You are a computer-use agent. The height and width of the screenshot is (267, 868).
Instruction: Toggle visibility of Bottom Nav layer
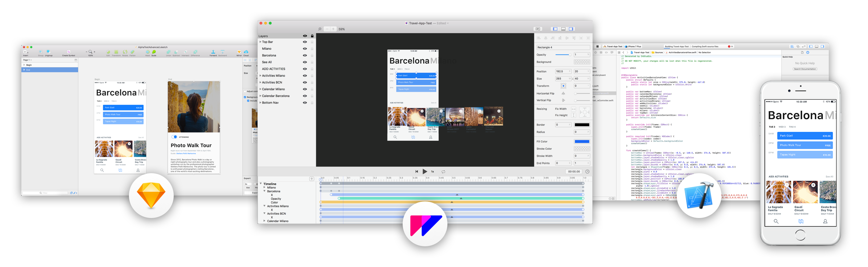coord(305,103)
